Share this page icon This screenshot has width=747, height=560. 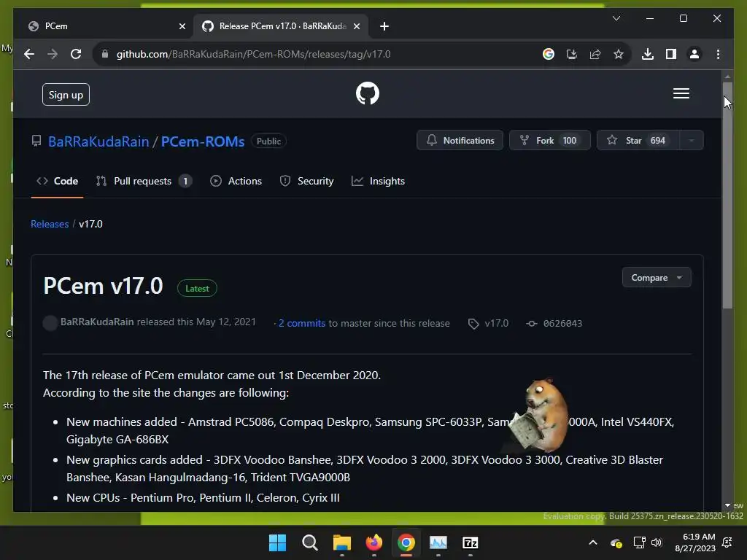(x=595, y=54)
